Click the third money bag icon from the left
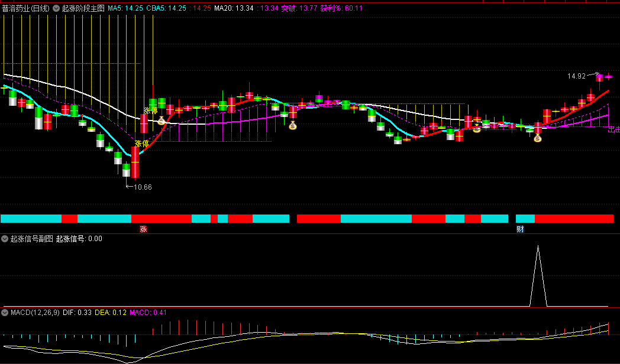The height and width of the screenshot is (364, 620). (x=477, y=128)
